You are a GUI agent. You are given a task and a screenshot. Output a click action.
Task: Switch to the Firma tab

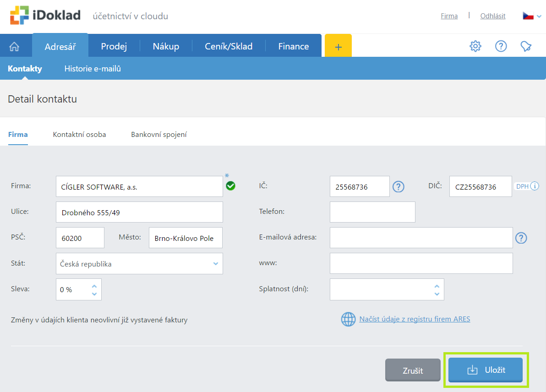[18, 134]
